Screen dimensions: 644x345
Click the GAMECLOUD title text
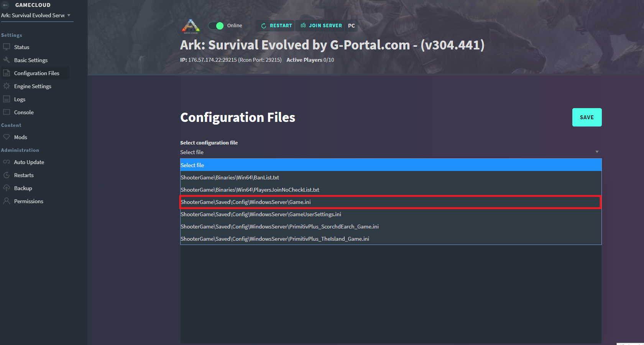(33, 5)
